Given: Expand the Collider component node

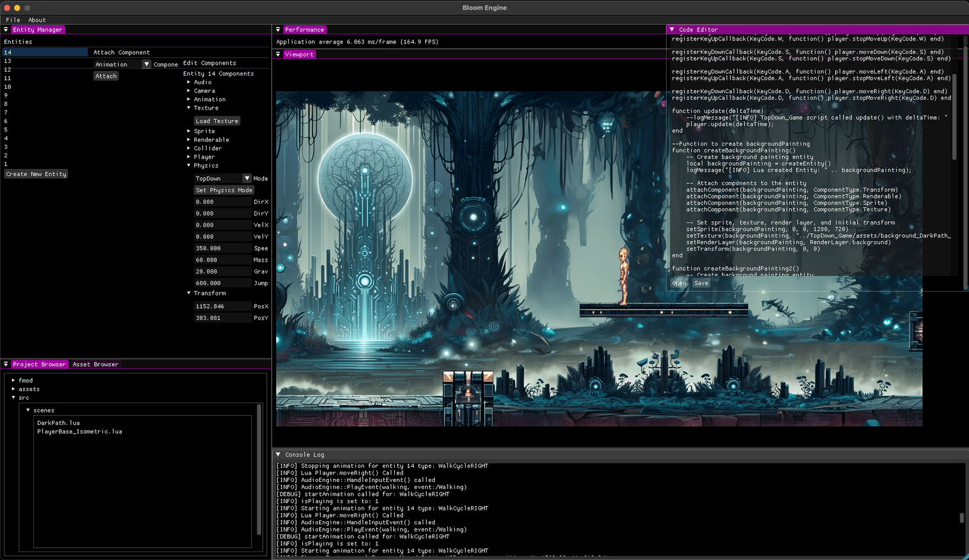Looking at the screenshot, I should click(x=189, y=148).
